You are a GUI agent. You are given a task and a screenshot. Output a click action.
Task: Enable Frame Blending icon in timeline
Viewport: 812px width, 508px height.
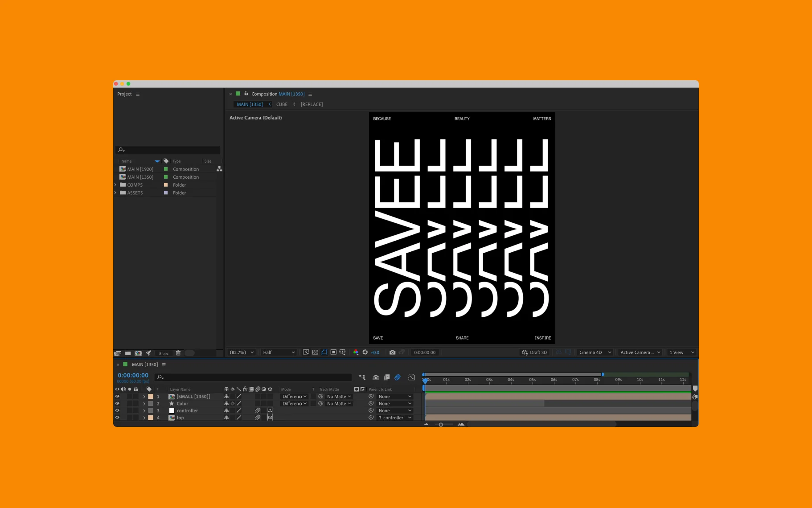tap(386, 377)
